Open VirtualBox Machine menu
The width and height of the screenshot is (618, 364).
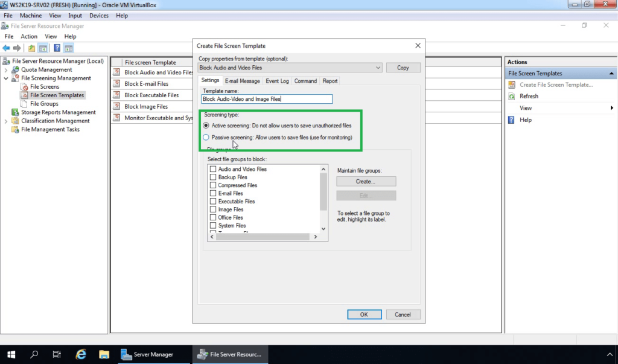click(x=31, y=15)
